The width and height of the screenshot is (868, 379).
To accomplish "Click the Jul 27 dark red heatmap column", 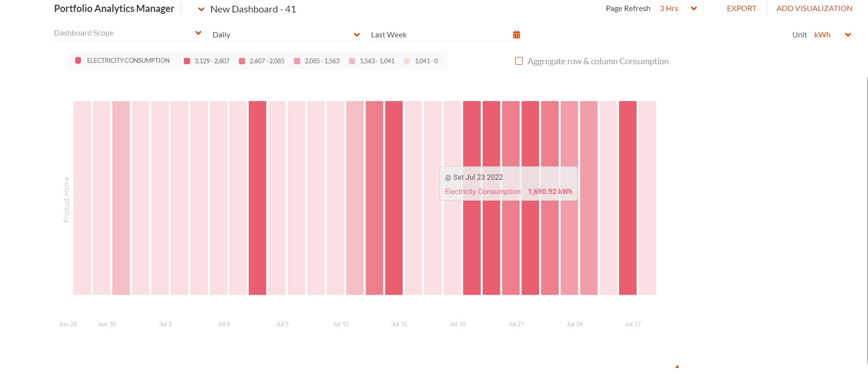I will tap(628, 198).
